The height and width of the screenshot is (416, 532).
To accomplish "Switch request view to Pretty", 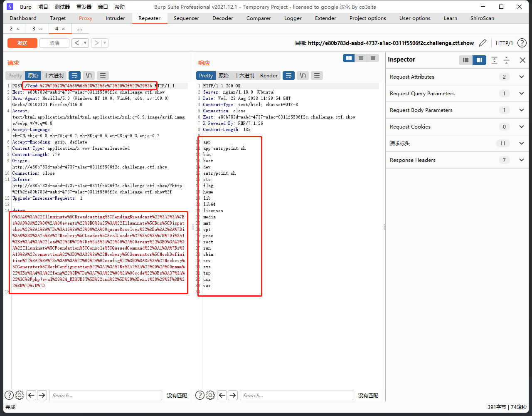I will [x=15, y=75].
